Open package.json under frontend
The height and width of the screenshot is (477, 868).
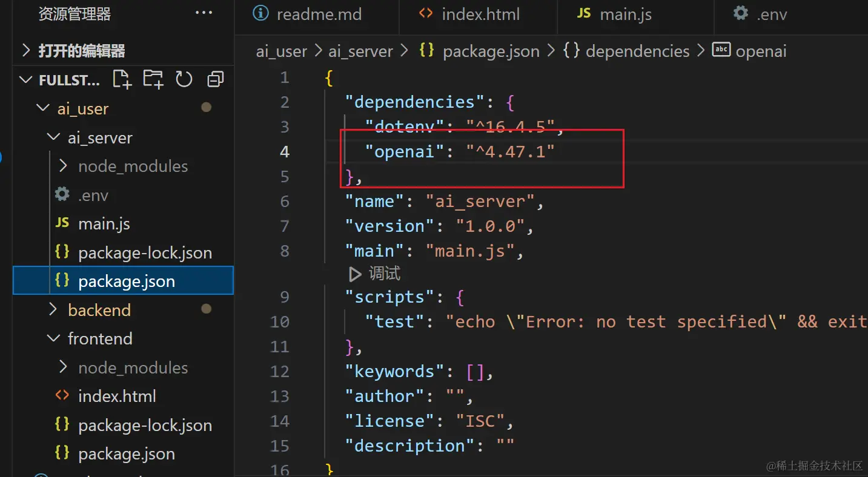click(x=124, y=453)
